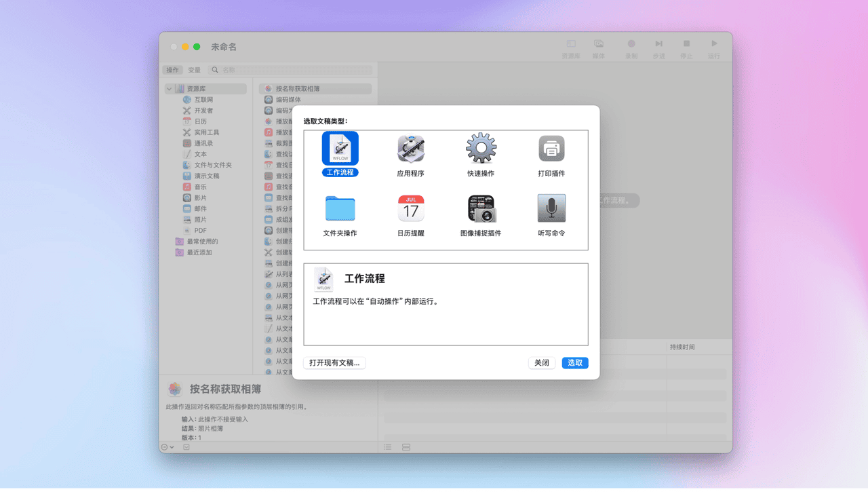
Task: Pick the 打印插件 printer icon
Action: 551,149
